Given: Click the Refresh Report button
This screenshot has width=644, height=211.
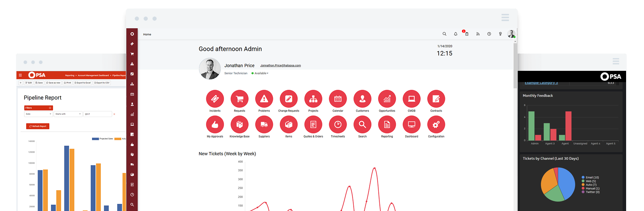Looking at the screenshot, I should coord(38,126).
